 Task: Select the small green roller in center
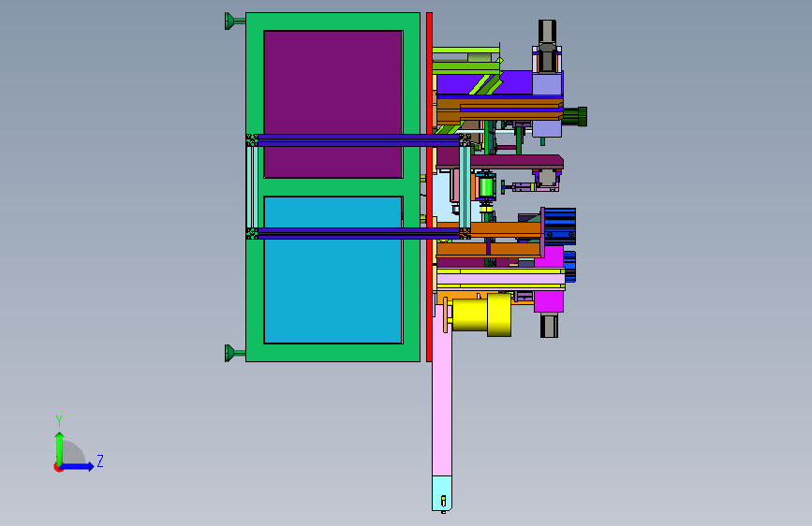[x=486, y=187]
